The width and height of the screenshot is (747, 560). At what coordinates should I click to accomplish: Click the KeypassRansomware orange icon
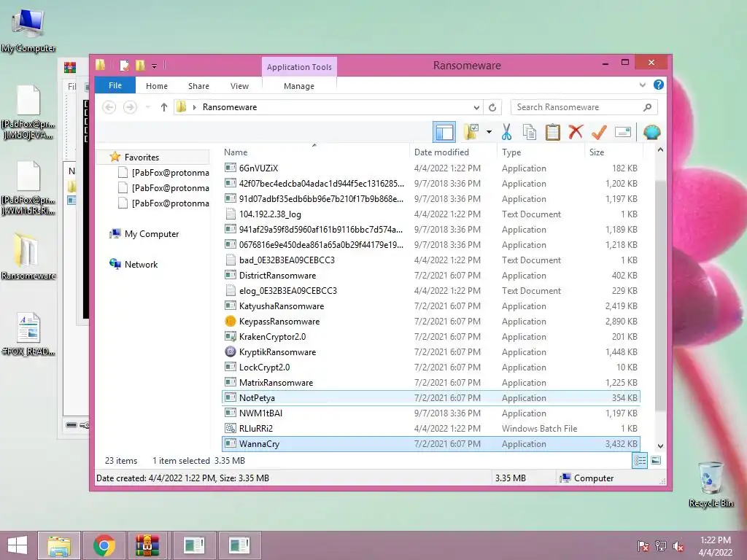coord(230,322)
